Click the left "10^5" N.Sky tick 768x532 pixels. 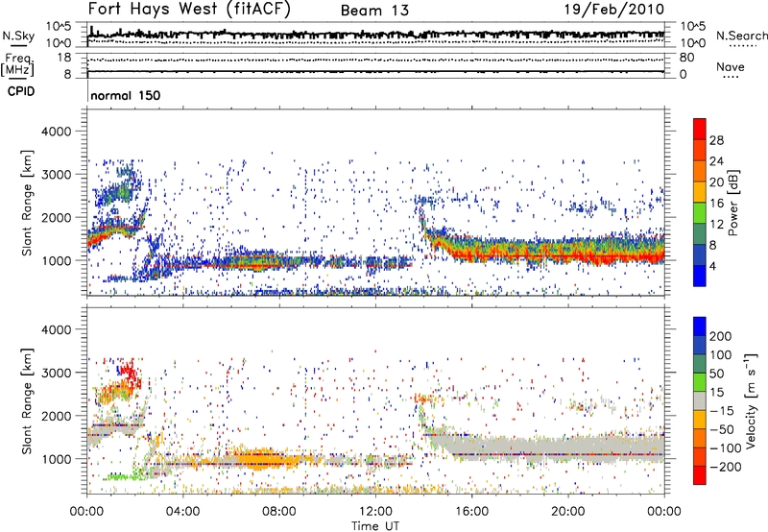[x=59, y=27]
